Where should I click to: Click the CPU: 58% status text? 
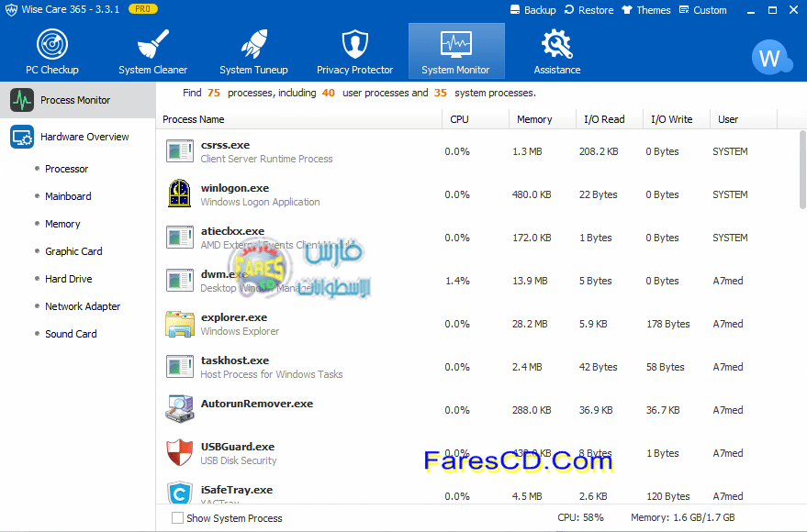[580, 517]
